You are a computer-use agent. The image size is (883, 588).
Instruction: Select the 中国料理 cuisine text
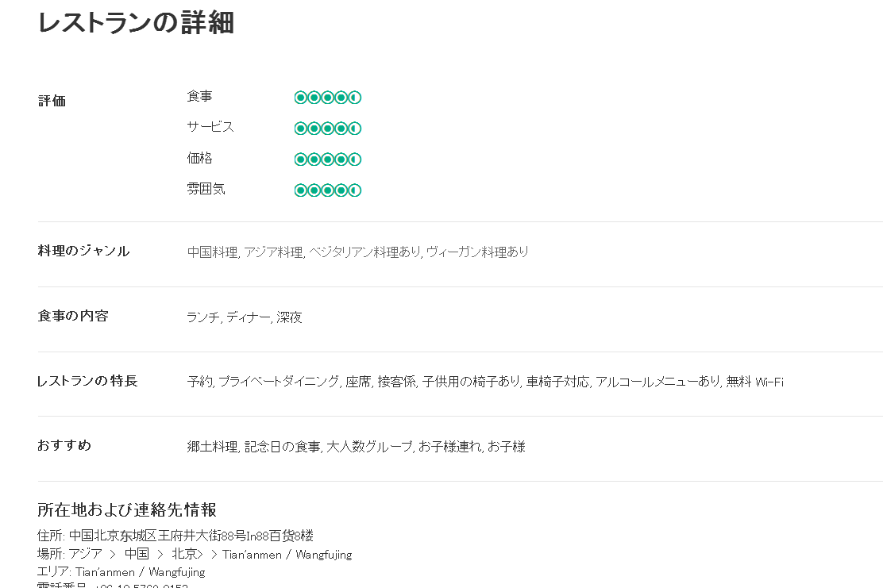tap(212, 252)
